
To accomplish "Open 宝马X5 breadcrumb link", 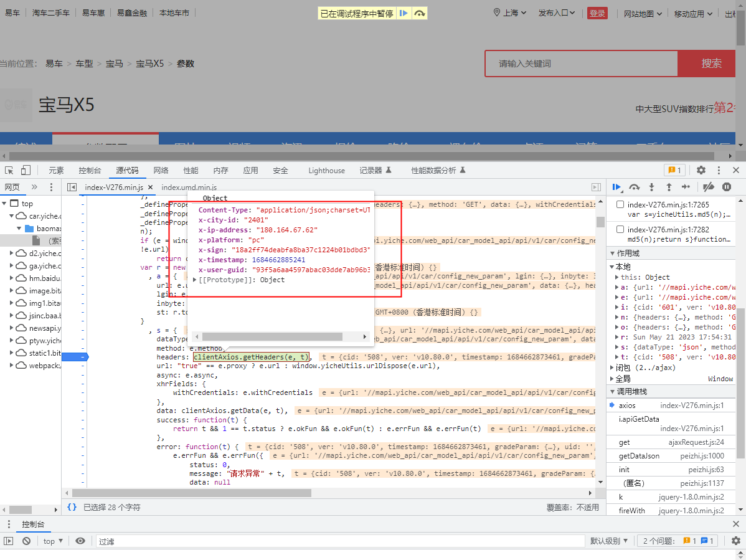I will point(150,64).
